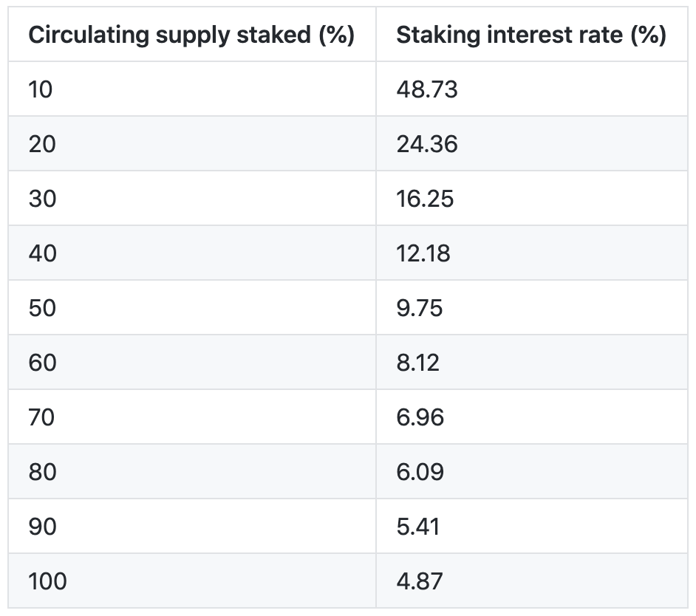Click the 48.73 interest rate cell
696x616 pixels.
(427, 89)
